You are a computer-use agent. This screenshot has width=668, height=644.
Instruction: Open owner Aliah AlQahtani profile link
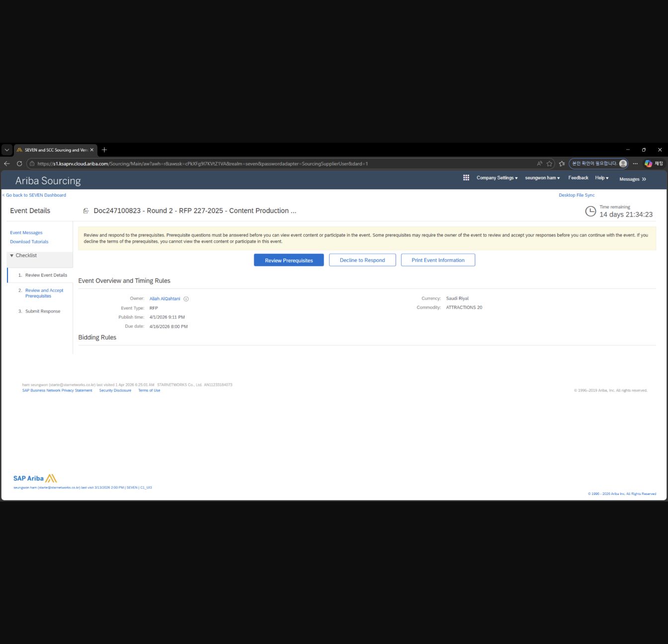coord(165,299)
